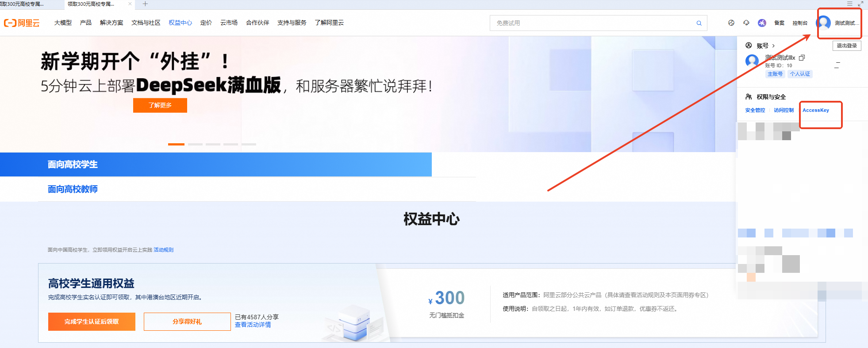
Task: Copy the account name with copy icon
Action: point(802,57)
